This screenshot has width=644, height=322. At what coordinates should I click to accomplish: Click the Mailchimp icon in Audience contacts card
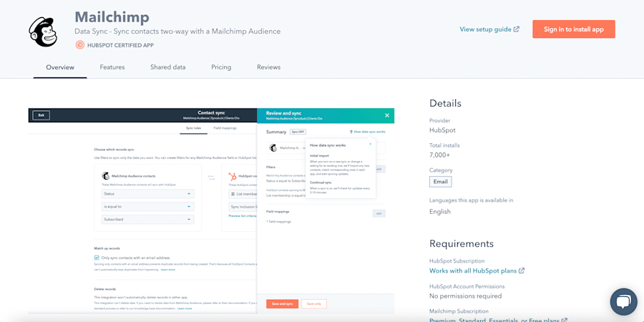click(106, 176)
